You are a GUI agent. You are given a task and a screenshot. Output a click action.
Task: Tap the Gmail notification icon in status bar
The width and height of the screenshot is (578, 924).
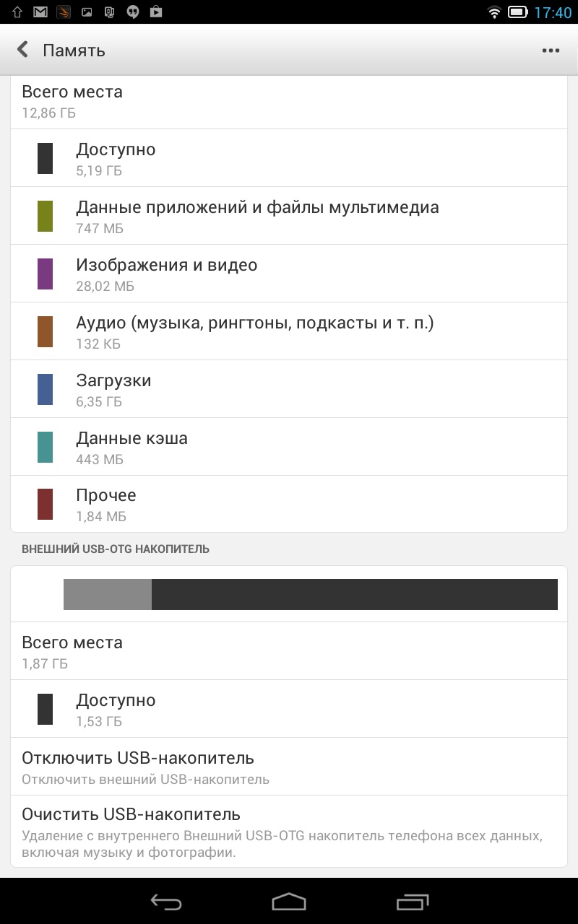(40, 12)
